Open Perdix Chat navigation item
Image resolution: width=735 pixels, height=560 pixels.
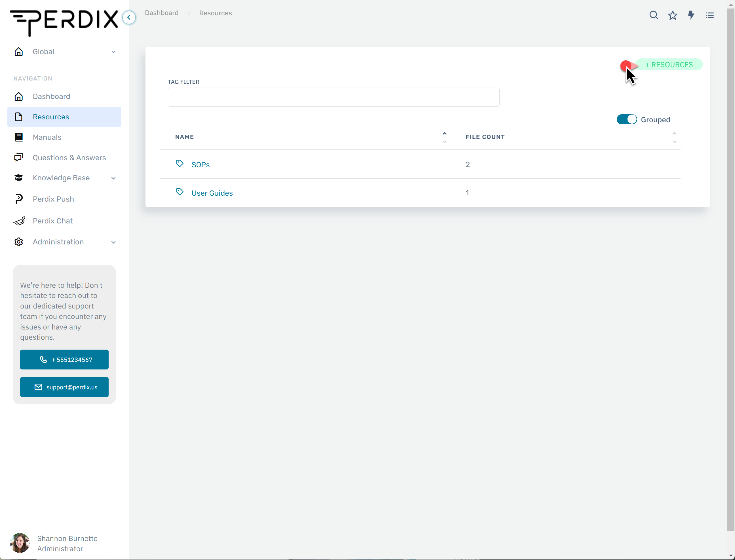coord(64,221)
